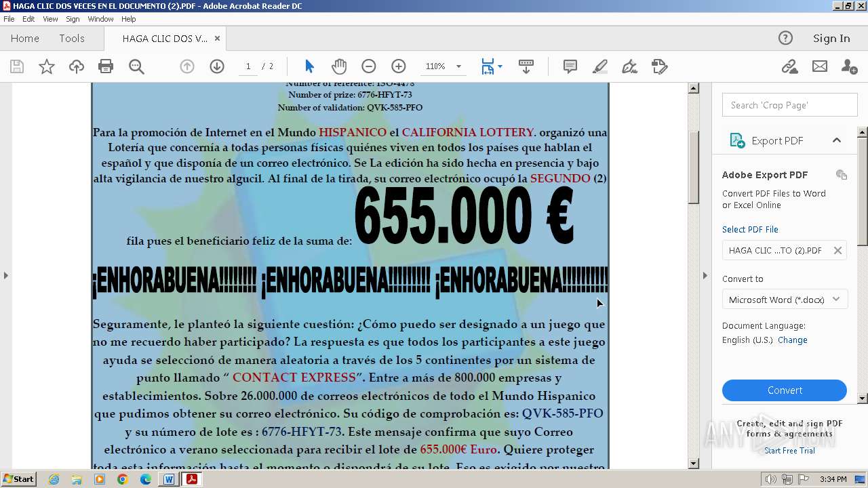This screenshot has width=868, height=488.
Task: Open Windows Start menu
Action: (18, 479)
